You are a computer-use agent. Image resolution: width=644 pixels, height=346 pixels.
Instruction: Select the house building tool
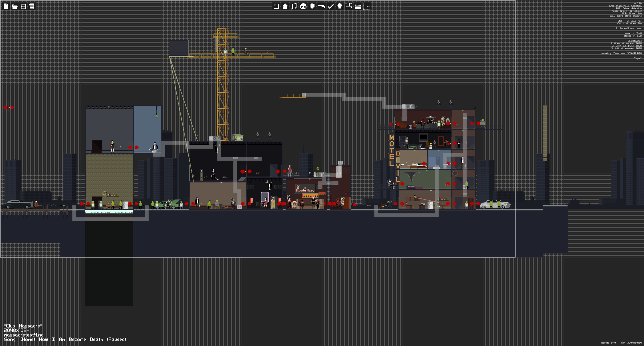coord(285,6)
